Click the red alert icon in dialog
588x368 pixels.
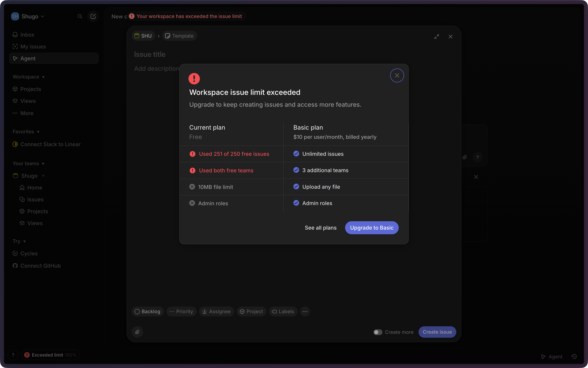click(194, 79)
